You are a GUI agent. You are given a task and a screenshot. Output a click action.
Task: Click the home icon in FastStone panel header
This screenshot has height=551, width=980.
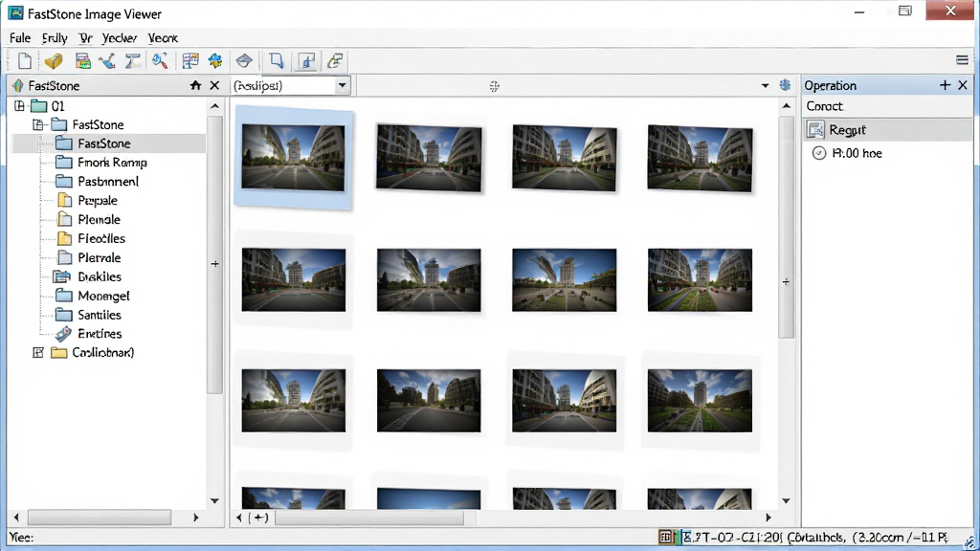pos(195,85)
